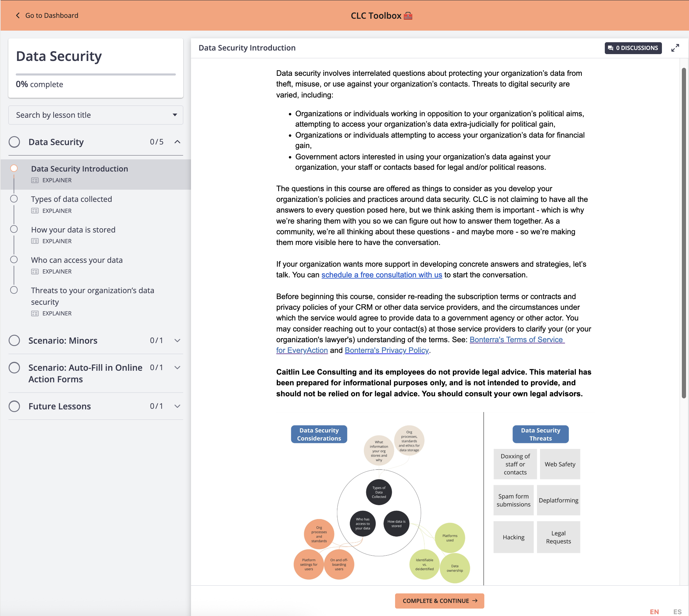This screenshot has width=689, height=616.
Task: Click the Doxxing of staff or contacts tile
Action: coord(515,464)
